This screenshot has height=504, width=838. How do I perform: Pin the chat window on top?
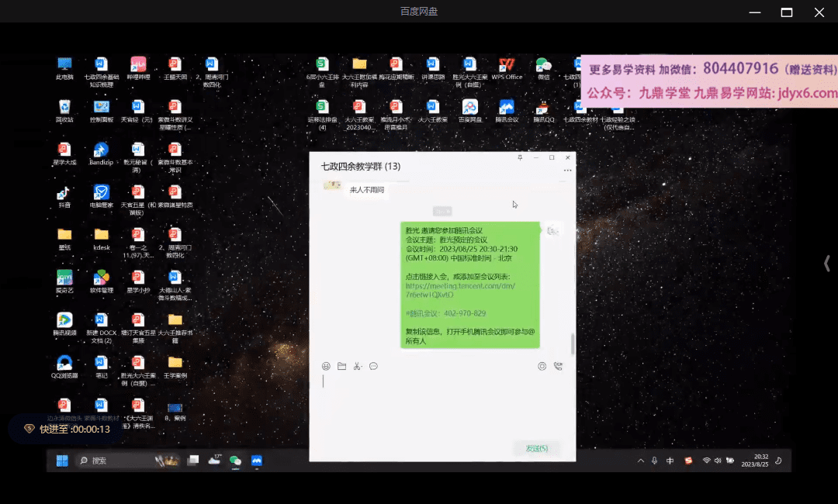[x=520, y=157]
